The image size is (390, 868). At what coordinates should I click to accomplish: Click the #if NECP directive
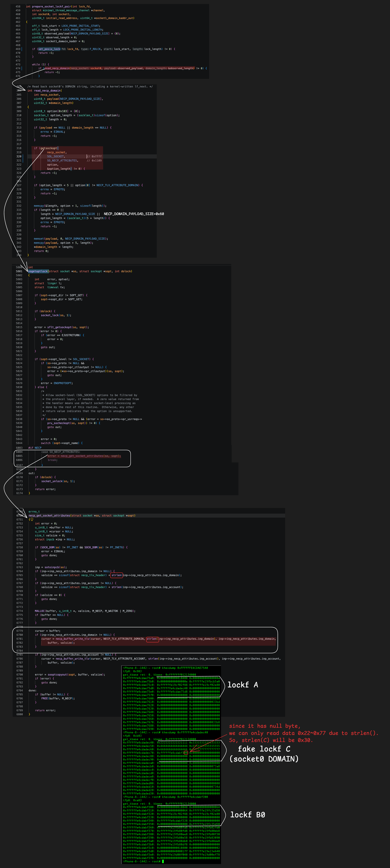pyautogui.click(x=35, y=448)
